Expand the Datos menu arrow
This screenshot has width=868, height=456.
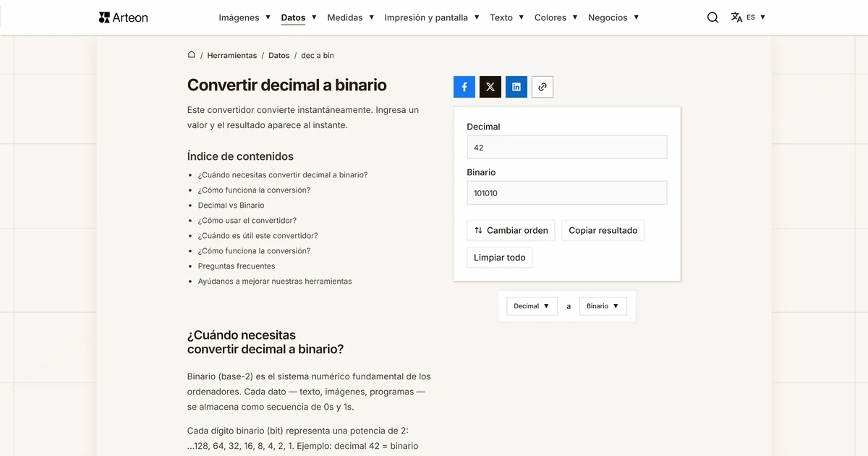coord(314,17)
